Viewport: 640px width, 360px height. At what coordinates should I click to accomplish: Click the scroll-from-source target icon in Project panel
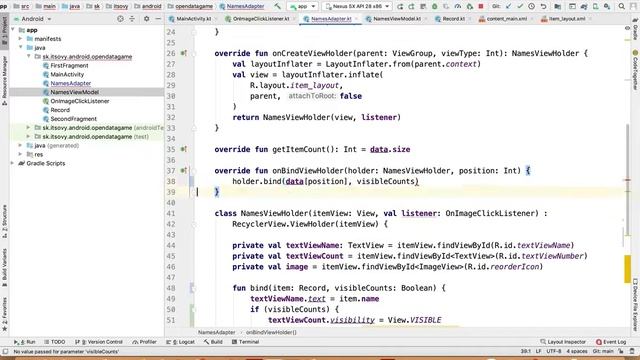coord(120,19)
